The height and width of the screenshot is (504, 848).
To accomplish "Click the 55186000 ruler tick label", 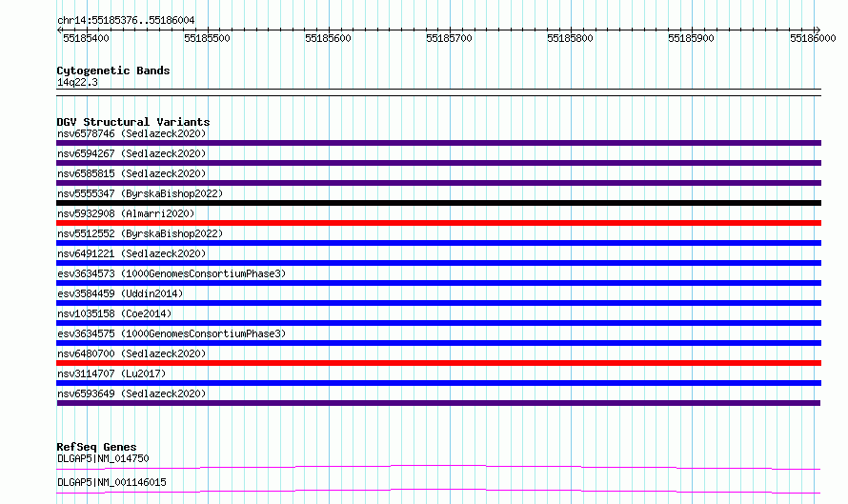I will tap(813, 38).
